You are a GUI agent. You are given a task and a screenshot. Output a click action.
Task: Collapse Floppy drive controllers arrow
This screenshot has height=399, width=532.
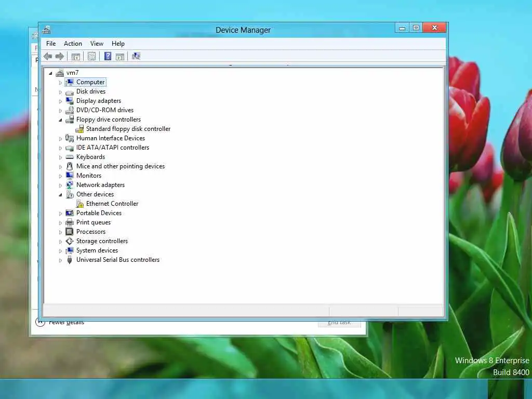coord(60,120)
